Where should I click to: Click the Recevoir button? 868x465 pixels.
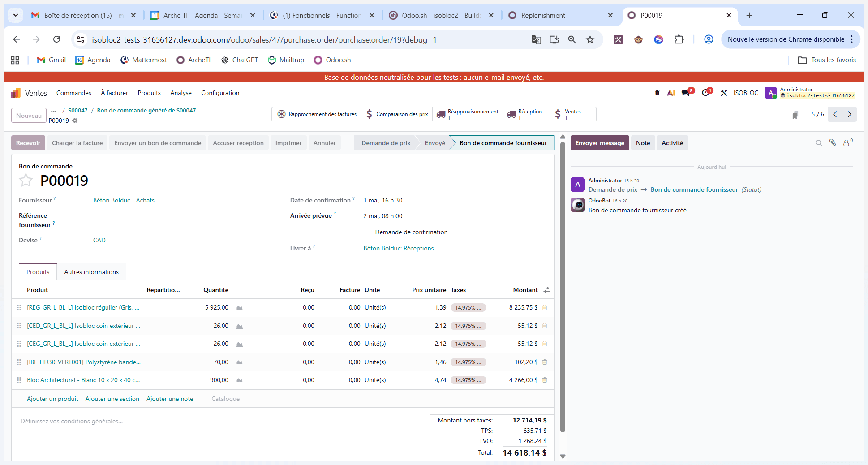click(28, 143)
